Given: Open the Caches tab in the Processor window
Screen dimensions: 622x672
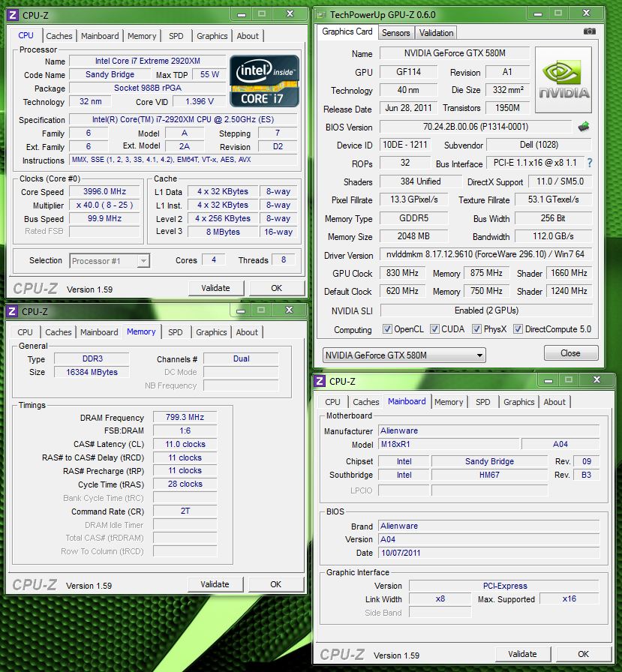Looking at the screenshot, I should point(59,36).
